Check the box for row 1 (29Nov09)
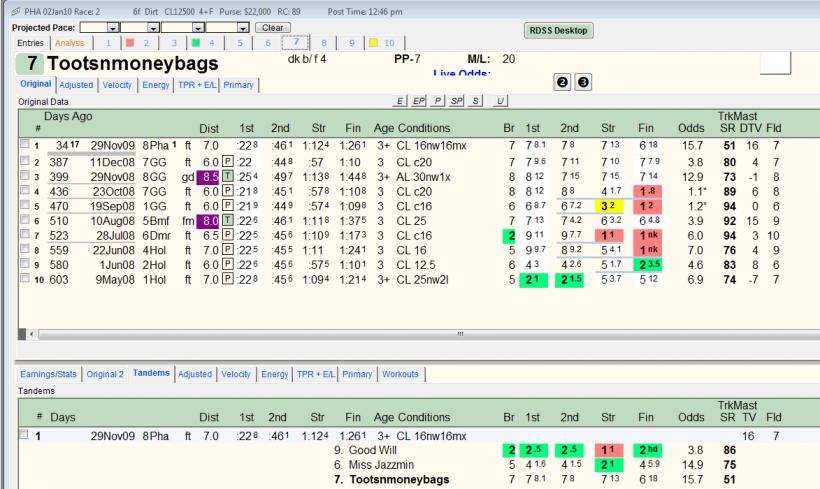The image size is (820, 489). pos(24,144)
